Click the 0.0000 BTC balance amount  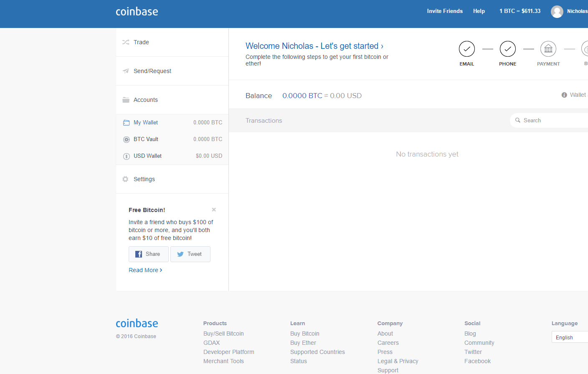pos(302,96)
